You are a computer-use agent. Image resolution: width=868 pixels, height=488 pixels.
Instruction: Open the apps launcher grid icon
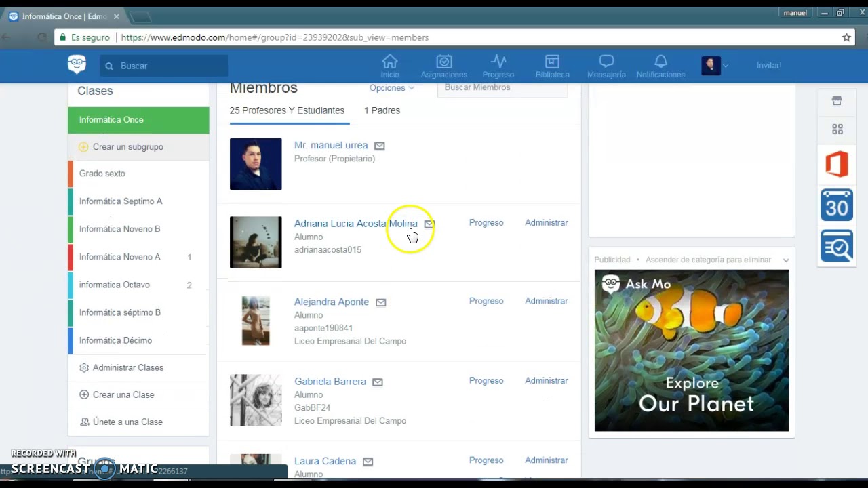[836, 129]
